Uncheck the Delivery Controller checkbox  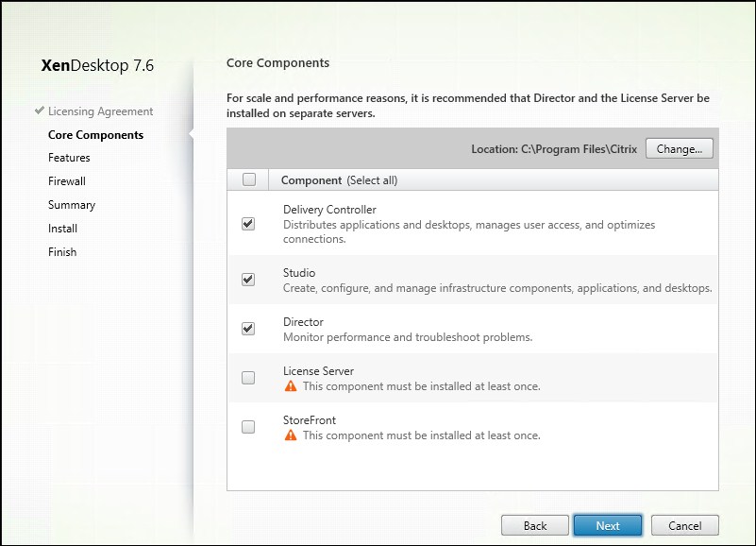click(248, 224)
